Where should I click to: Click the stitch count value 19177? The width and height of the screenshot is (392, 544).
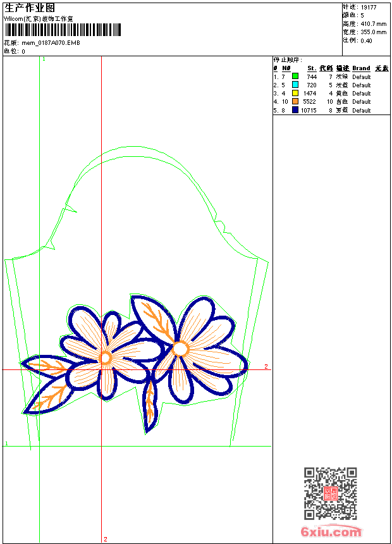(368, 7)
